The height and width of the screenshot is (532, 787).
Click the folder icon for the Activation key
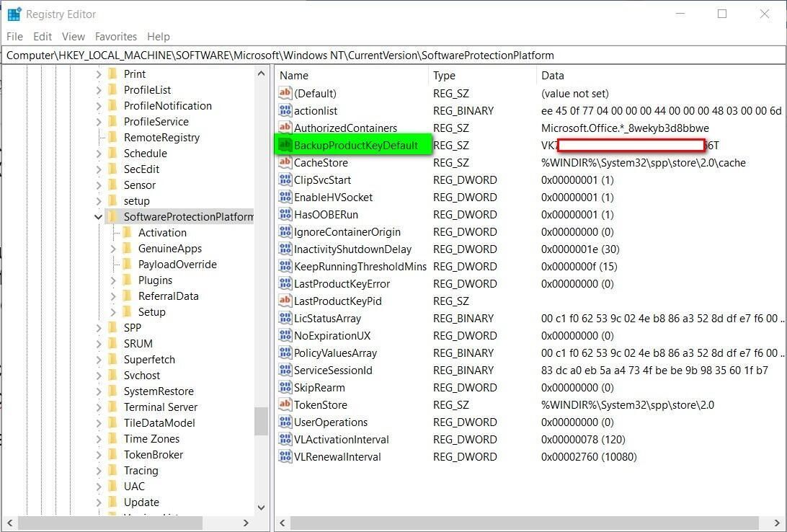[x=128, y=232]
